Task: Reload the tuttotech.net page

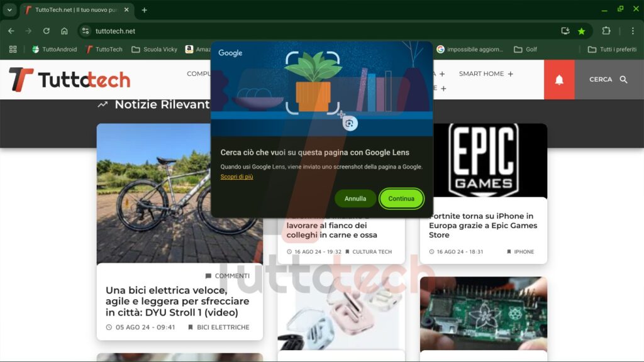Action: pyautogui.click(x=46, y=30)
